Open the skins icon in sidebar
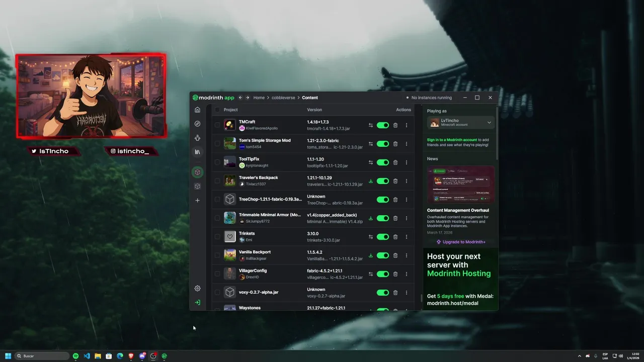 coord(197,138)
